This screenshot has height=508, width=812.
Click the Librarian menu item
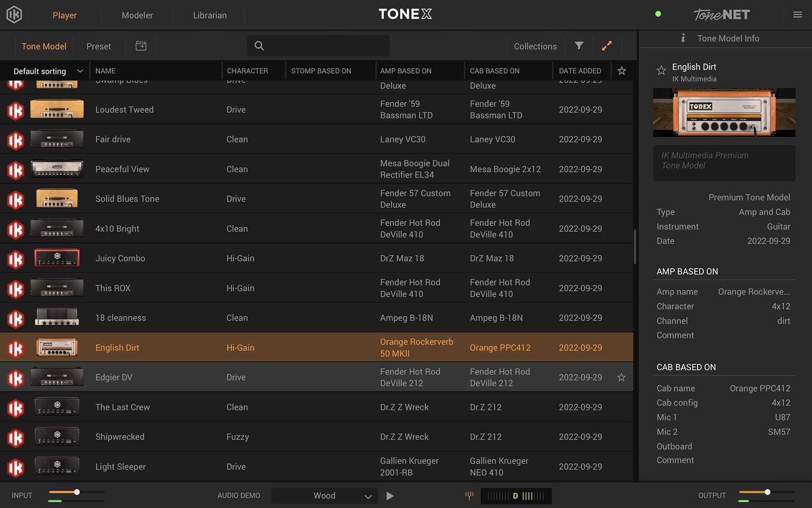pyautogui.click(x=209, y=15)
